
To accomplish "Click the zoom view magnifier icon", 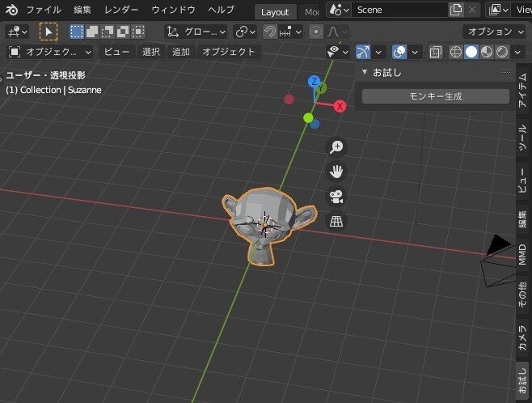I will click(x=336, y=147).
